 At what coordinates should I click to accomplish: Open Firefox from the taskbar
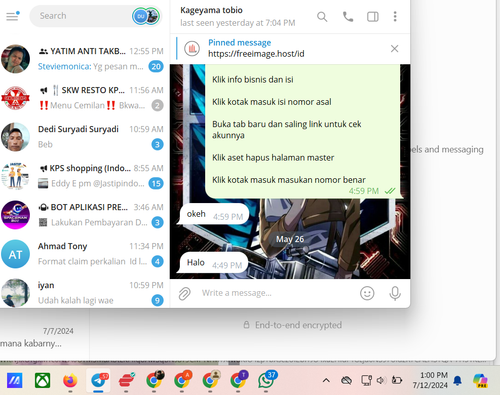(70, 380)
